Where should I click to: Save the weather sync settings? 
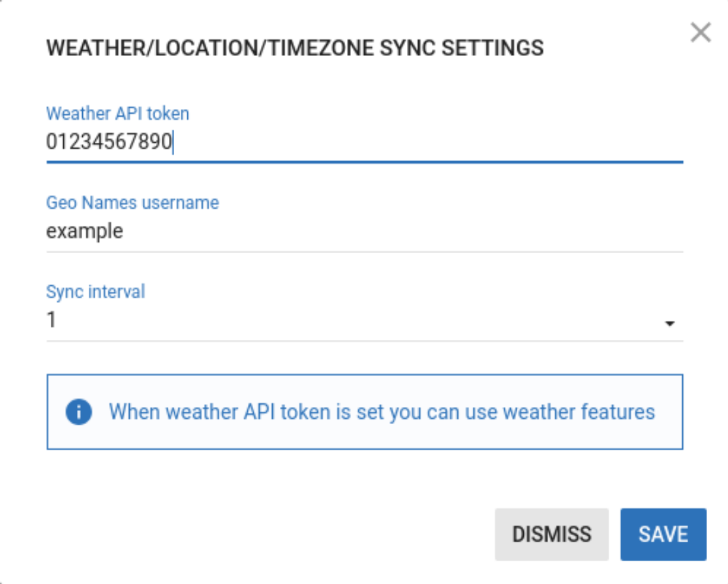coord(663,534)
